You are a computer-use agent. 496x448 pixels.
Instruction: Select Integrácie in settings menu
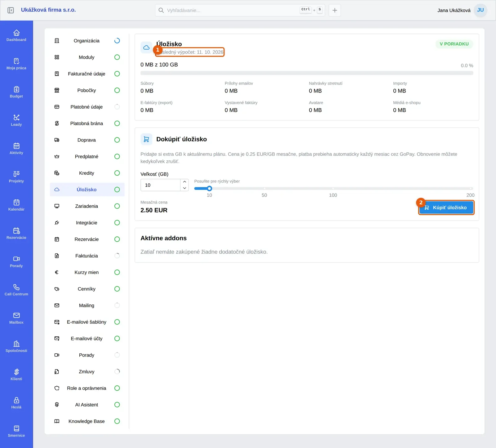click(x=87, y=223)
